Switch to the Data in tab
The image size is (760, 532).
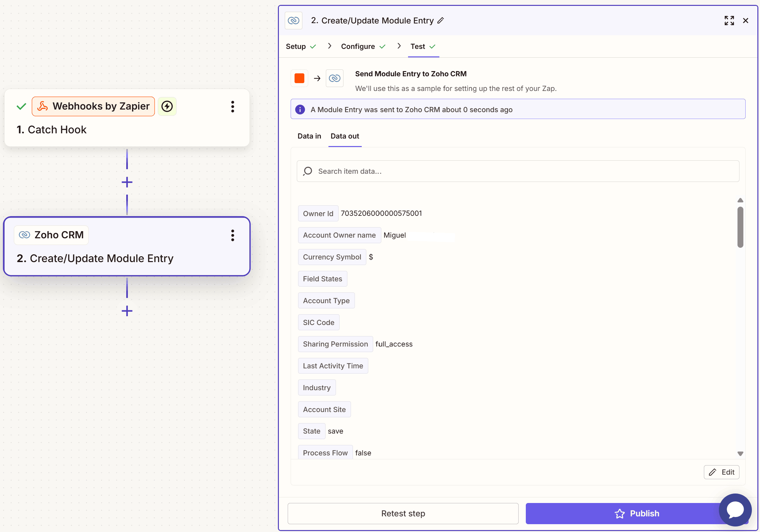[309, 136]
